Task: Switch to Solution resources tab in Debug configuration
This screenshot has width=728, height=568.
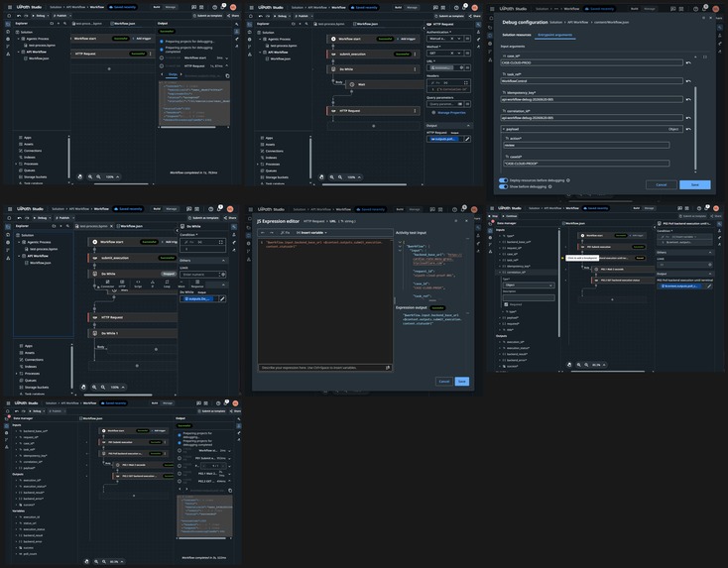Action: (x=517, y=35)
